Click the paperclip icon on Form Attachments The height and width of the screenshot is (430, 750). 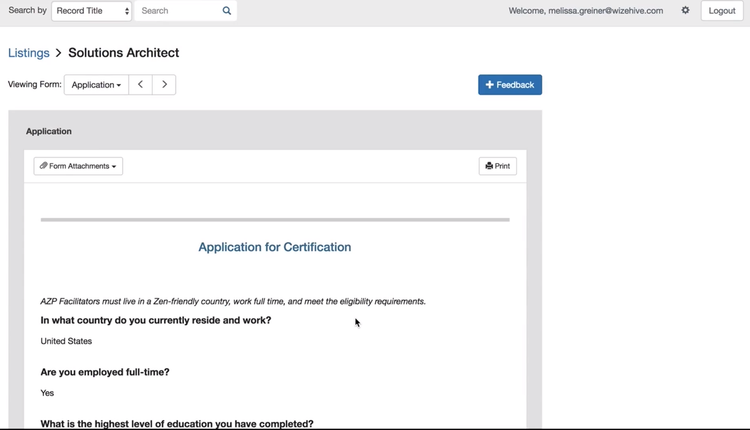44,166
